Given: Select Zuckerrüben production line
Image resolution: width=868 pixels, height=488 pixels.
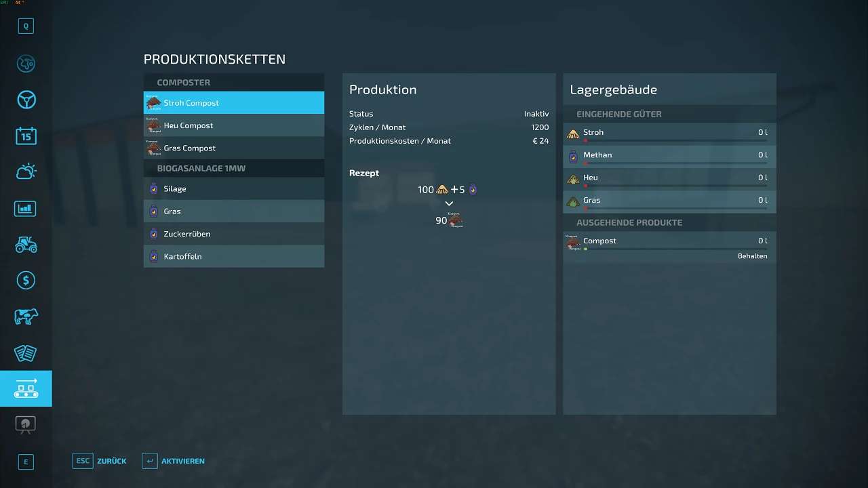Looking at the screenshot, I should tap(233, 234).
